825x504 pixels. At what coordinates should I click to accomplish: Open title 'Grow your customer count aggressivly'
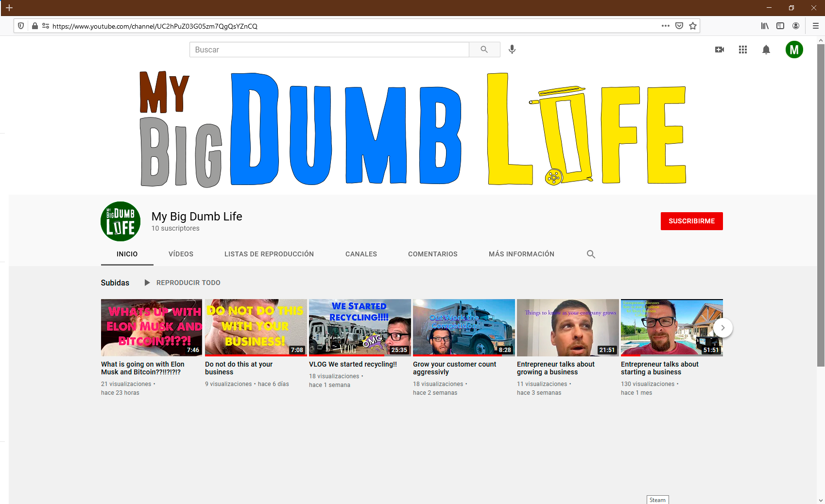pyautogui.click(x=454, y=368)
